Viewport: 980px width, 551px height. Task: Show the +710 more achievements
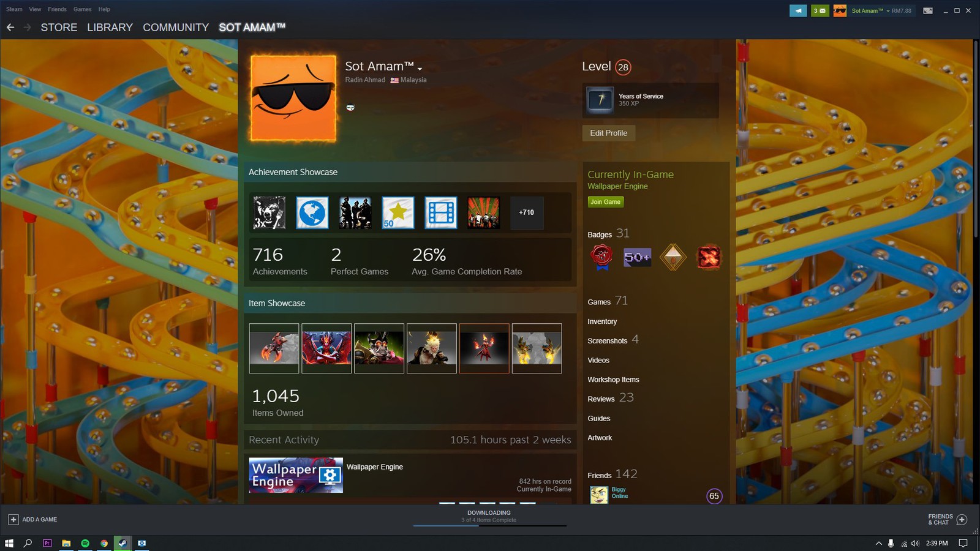pyautogui.click(x=527, y=212)
